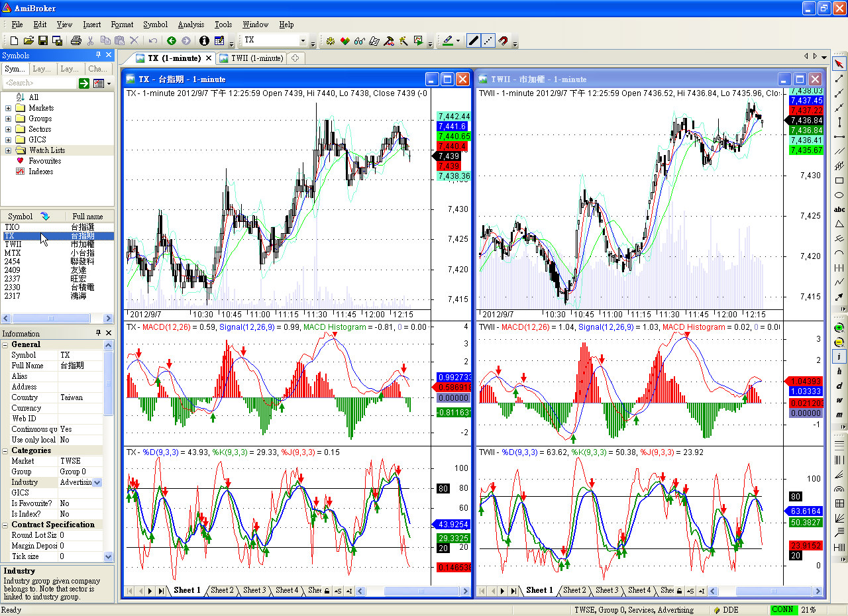Click the Information panel vertical scrollbar

109,452
